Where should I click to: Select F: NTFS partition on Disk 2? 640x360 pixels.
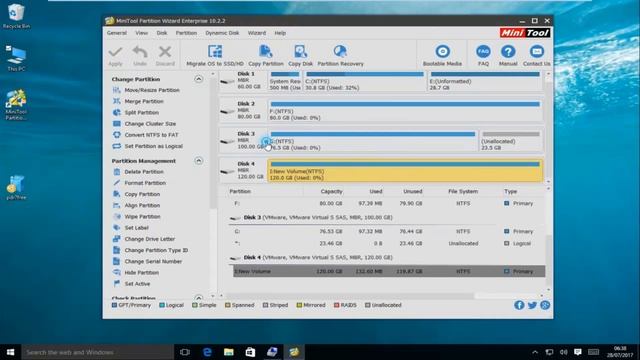coord(405,111)
